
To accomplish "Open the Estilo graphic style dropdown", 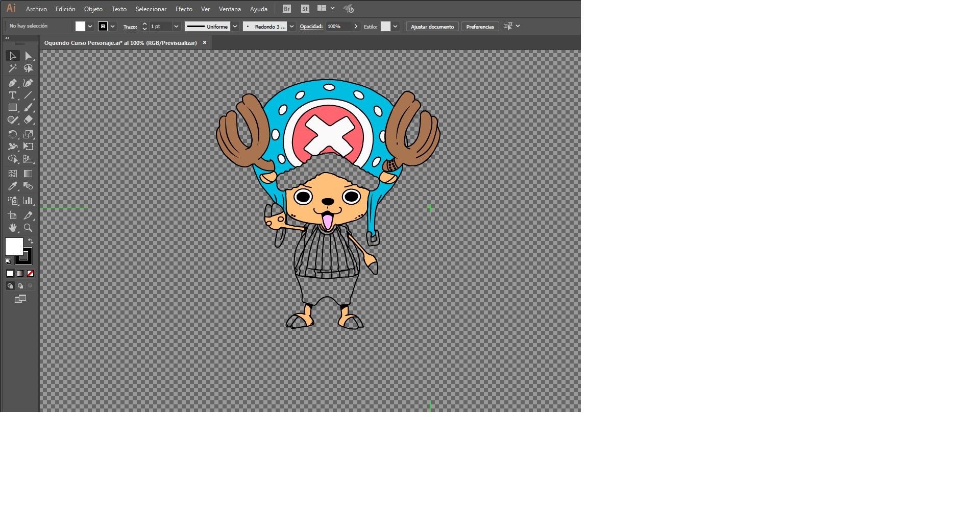I will 396,27.
